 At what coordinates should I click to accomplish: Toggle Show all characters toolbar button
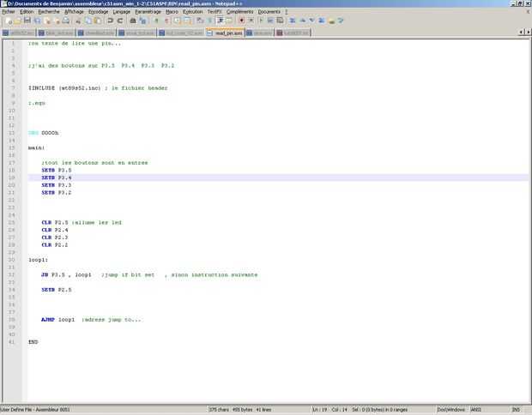[x=210, y=21]
